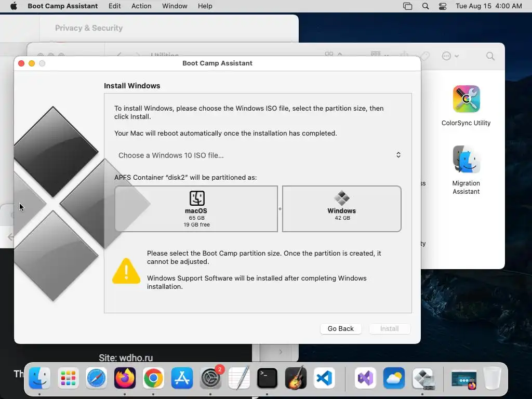Open App Store from the Dock
This screenshot has width=532, height=399.
coord(182,378)
